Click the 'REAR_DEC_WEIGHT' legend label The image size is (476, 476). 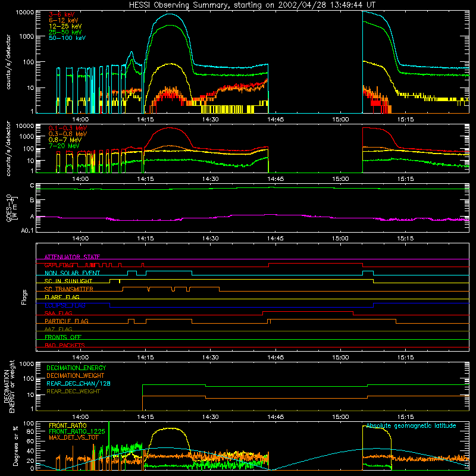(x=73, y=392)
